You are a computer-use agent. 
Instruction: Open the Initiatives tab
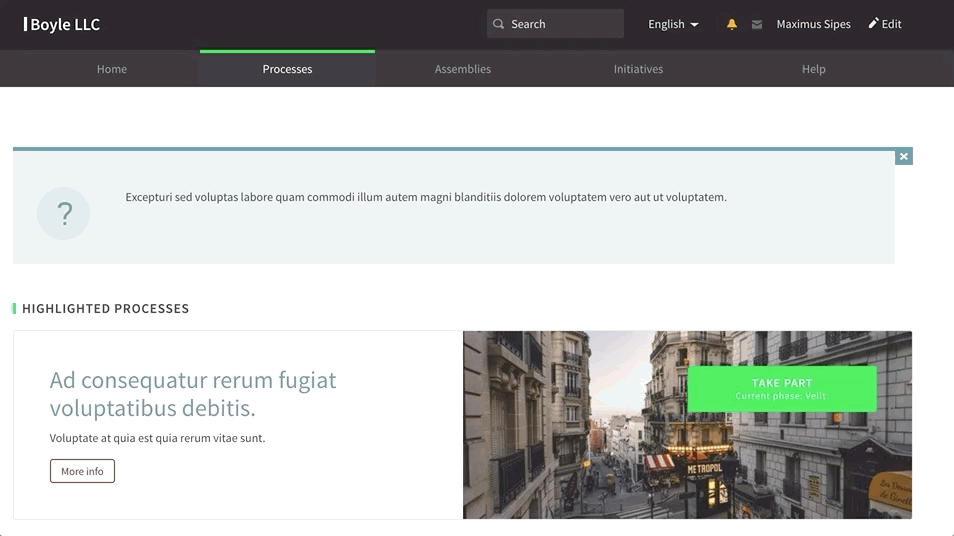tap(638, 69)
